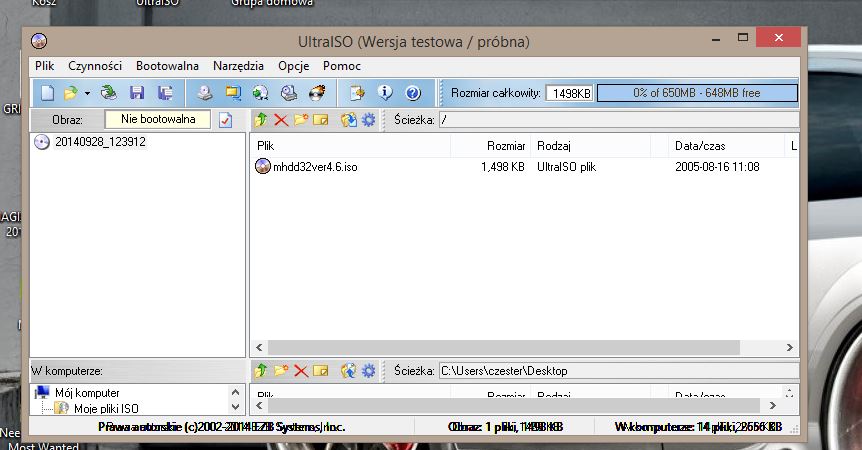Click the Convert image icon
Image resolution: width=862 pixels, height=450 pixels.
click(x=261, y=93)
